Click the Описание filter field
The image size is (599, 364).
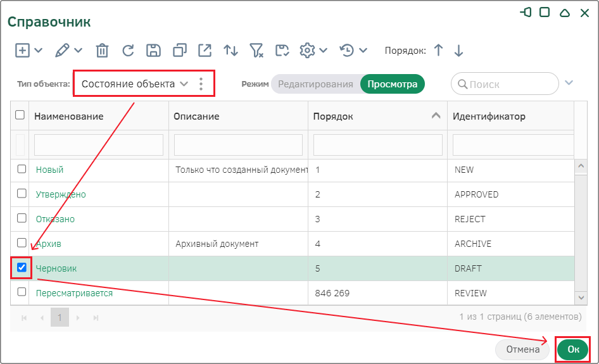point(238,145)
